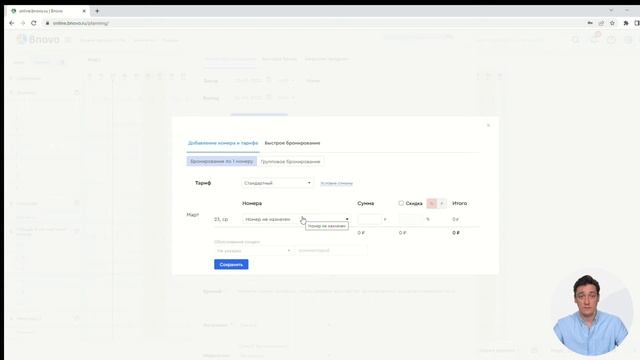Click the комментарий input field
Image resolution: width=640 pixels, height=360 pixels.
(x=331, y=251)
